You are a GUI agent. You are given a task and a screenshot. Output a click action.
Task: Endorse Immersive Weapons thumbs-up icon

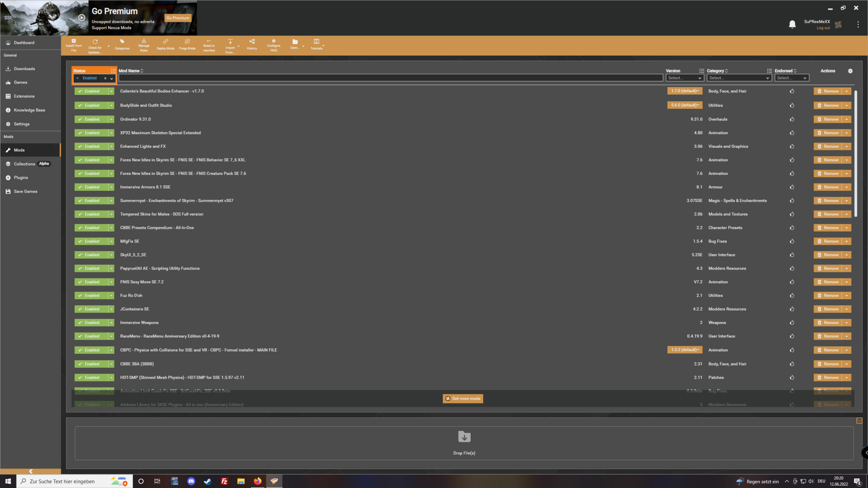792,323
